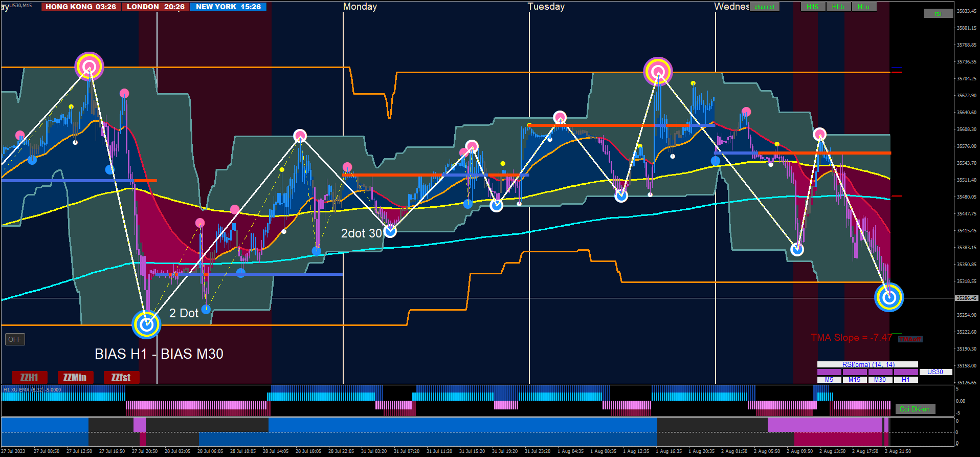Click the NEW YORK 15:26 clock label

click(228, 7)
